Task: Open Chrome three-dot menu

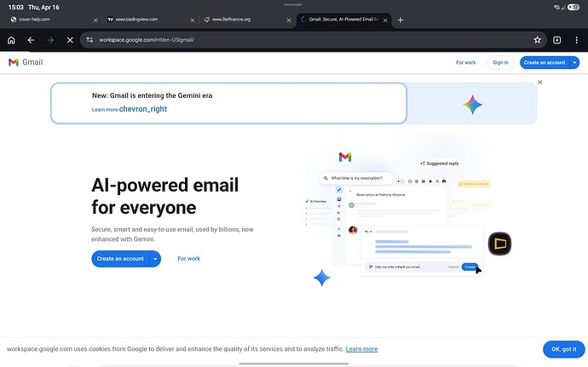Action: pos(576,40)
